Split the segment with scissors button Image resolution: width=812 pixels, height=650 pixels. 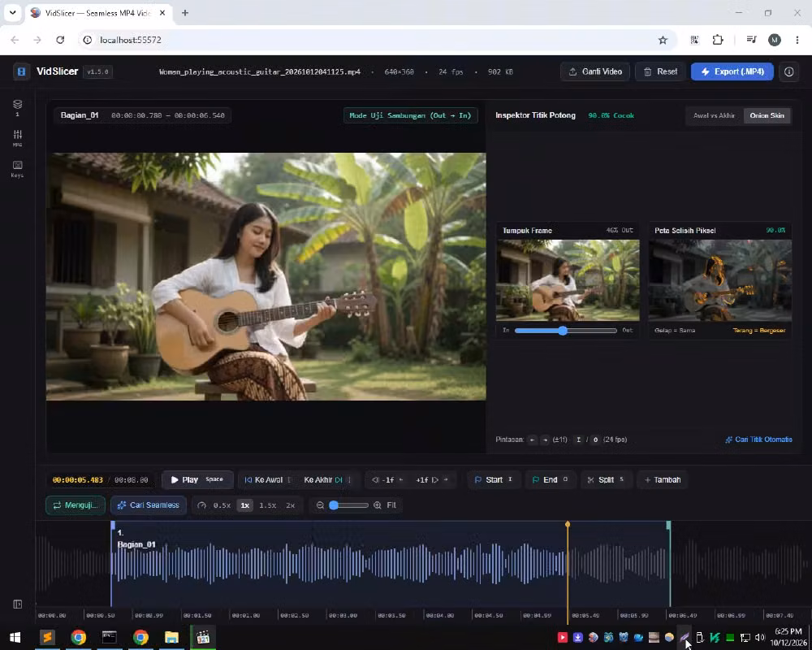606,479
